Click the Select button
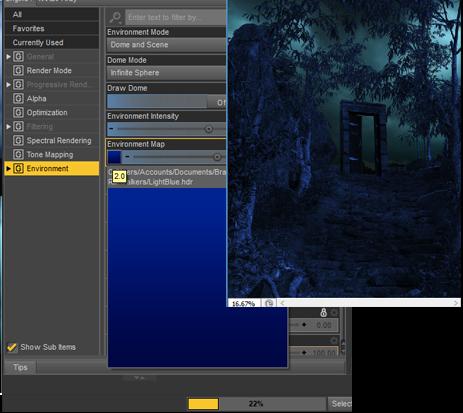This screenshot has height=413, width=463. pos(340,404)
